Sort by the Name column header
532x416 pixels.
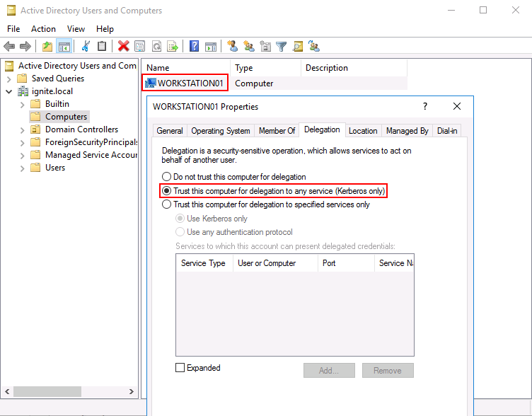[x=186, y=67]
